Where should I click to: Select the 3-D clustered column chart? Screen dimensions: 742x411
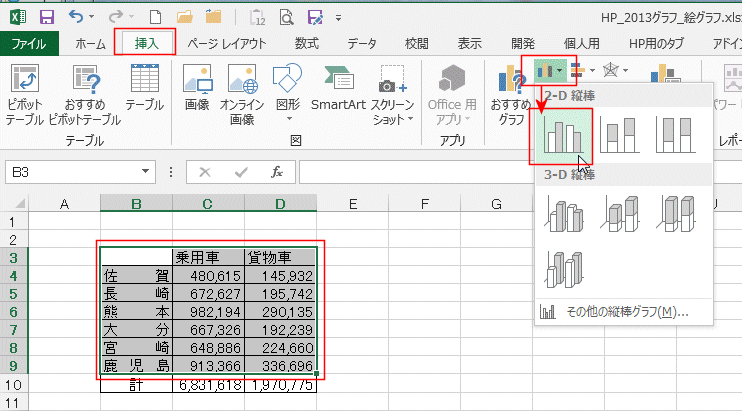tap(561, 211)
